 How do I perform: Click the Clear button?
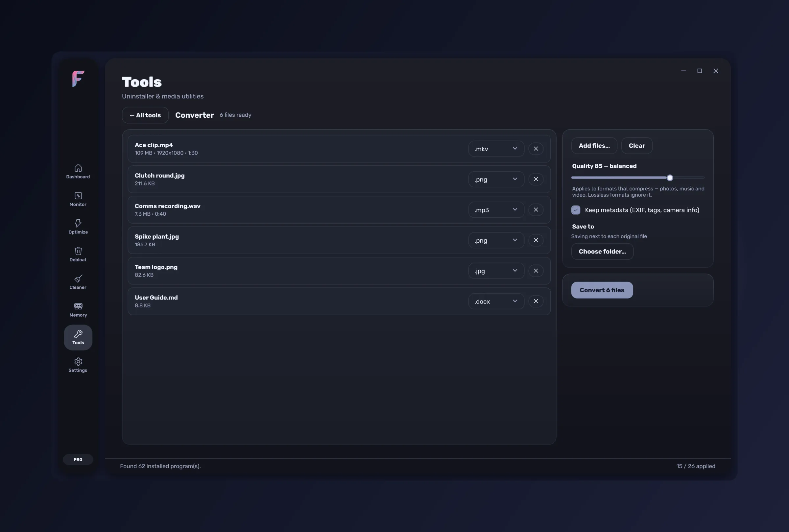click(637, 146)
